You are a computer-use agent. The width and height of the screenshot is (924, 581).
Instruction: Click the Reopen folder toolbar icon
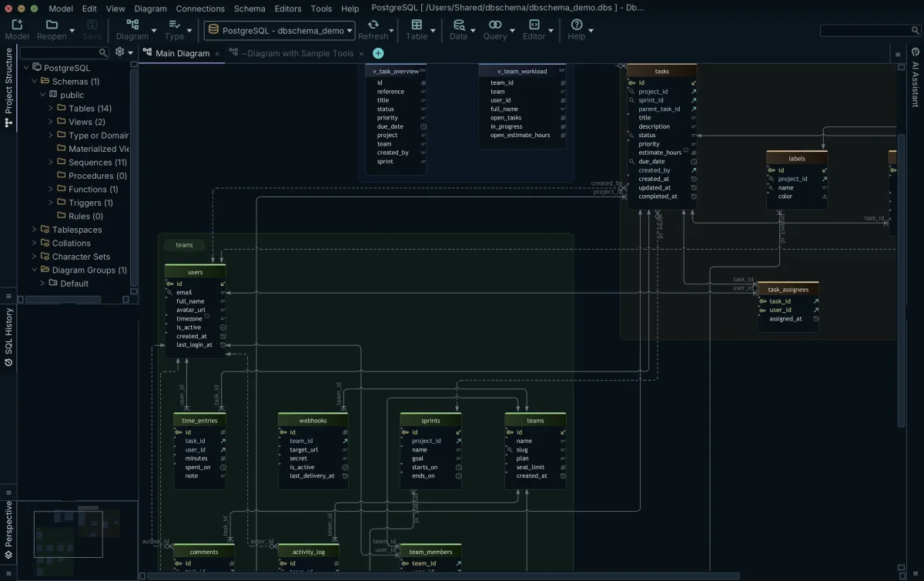52,25
